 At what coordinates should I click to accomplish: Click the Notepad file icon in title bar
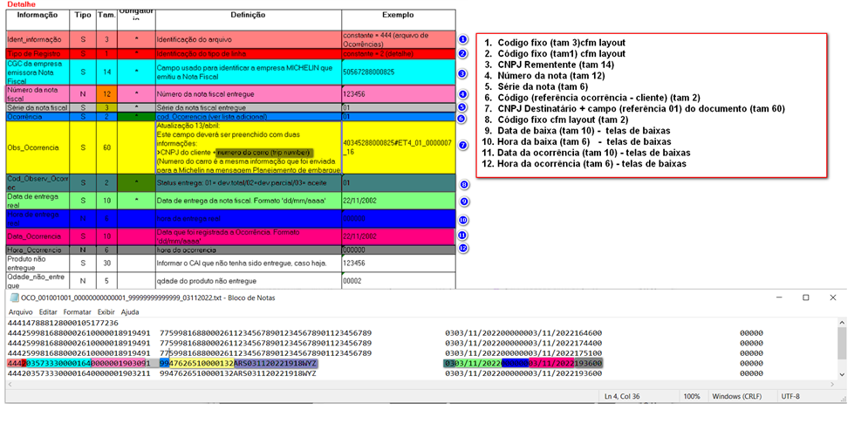14,297
